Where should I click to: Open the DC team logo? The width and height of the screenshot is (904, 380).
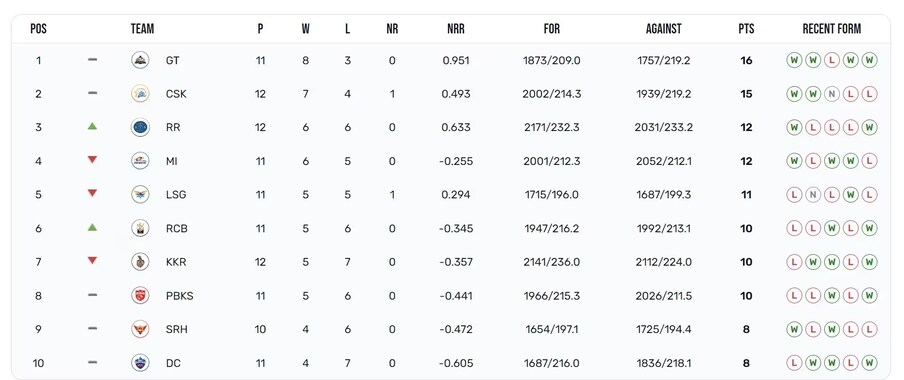140,363
